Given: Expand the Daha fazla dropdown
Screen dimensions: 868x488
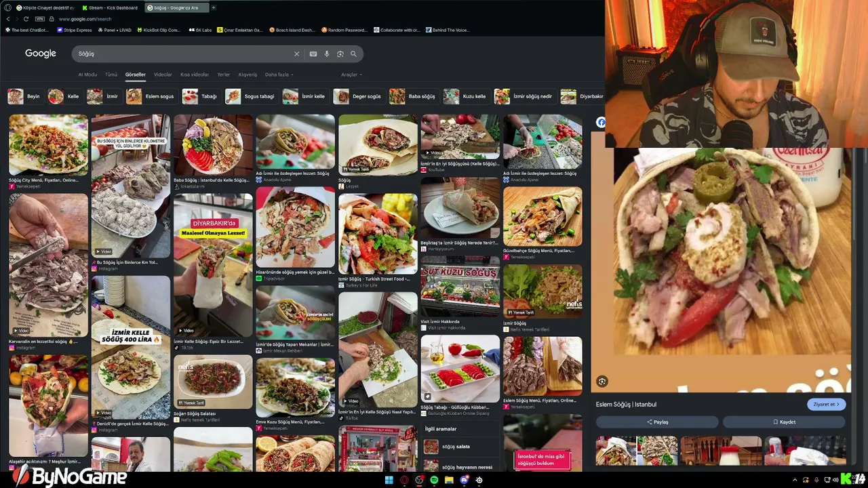Looking at the screenshot, I should point(279,75).
